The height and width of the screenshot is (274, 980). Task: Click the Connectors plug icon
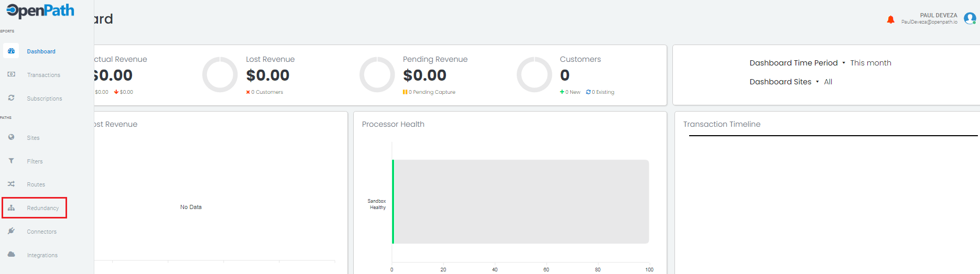[x=11, y=231]
